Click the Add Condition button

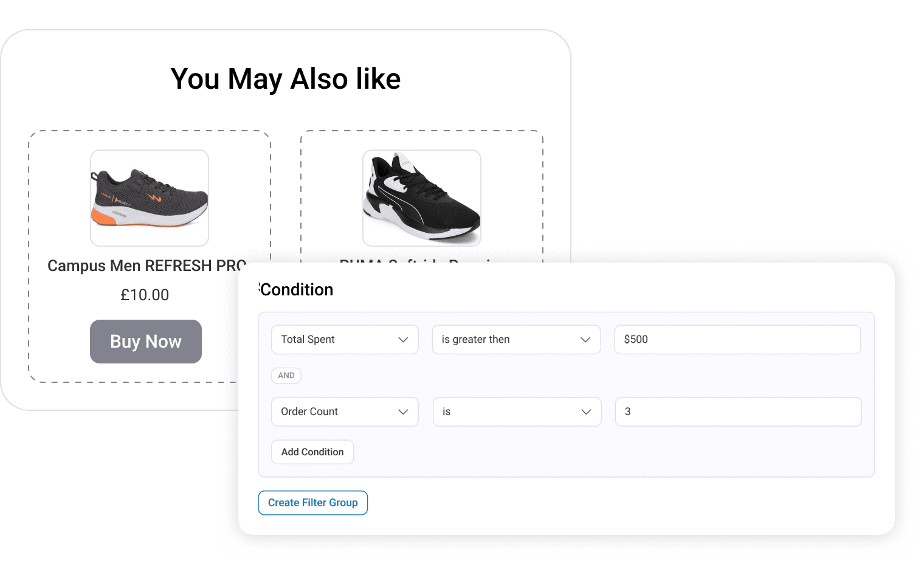click(x=312, y=452)
